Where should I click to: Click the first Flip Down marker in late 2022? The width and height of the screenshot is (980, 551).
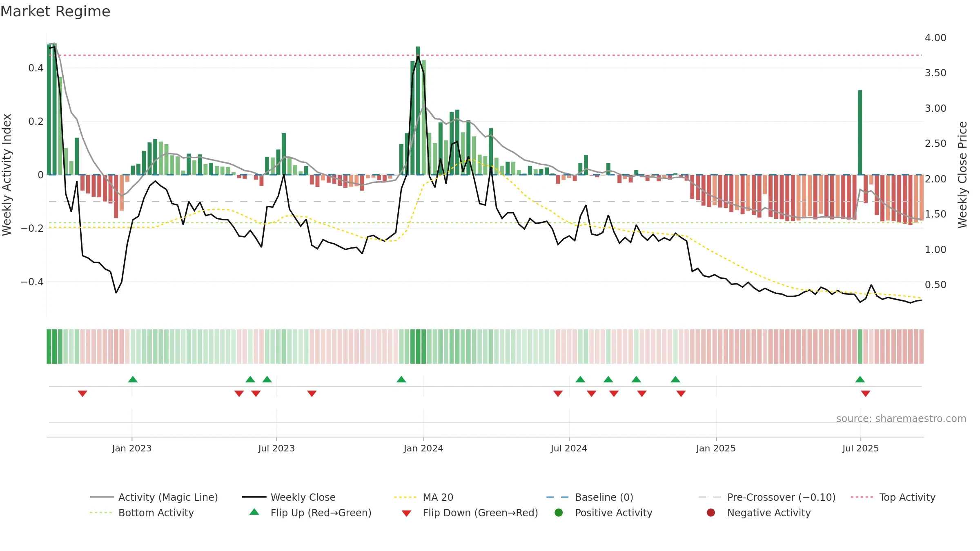(82, 393)
